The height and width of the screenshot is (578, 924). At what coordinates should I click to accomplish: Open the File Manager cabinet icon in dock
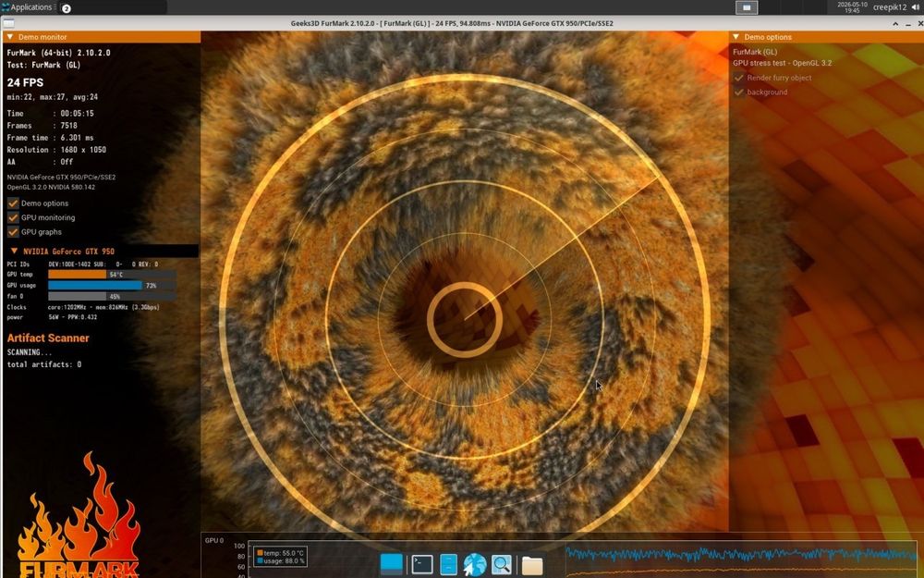[448, 564]
